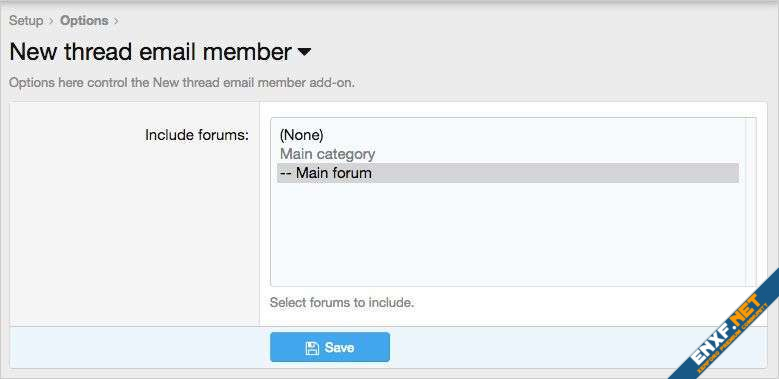Click the "Select forums to include." hint text
The height and width of the screenshot is (379, 779).
[x=342, y=302]
